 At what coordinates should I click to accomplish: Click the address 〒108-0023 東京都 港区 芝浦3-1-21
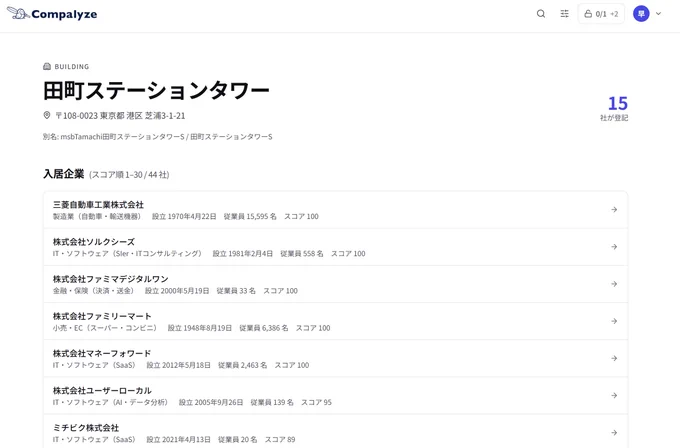tap(120, 116)
